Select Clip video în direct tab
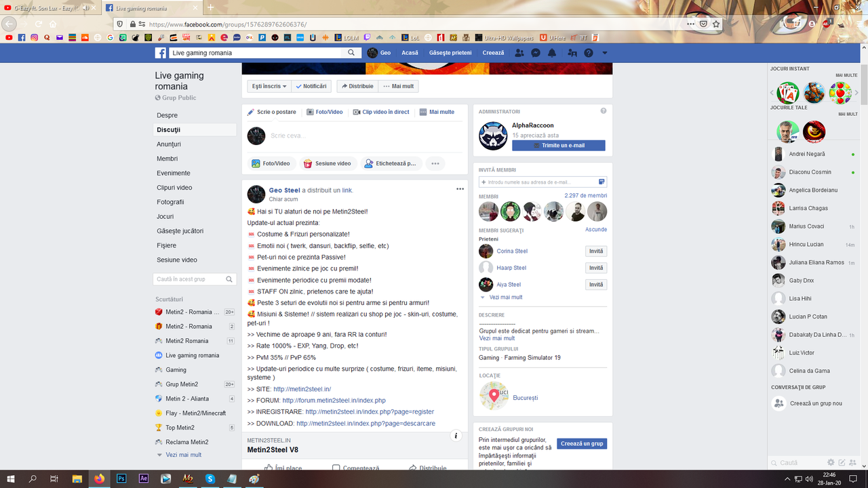 [381, 112]
